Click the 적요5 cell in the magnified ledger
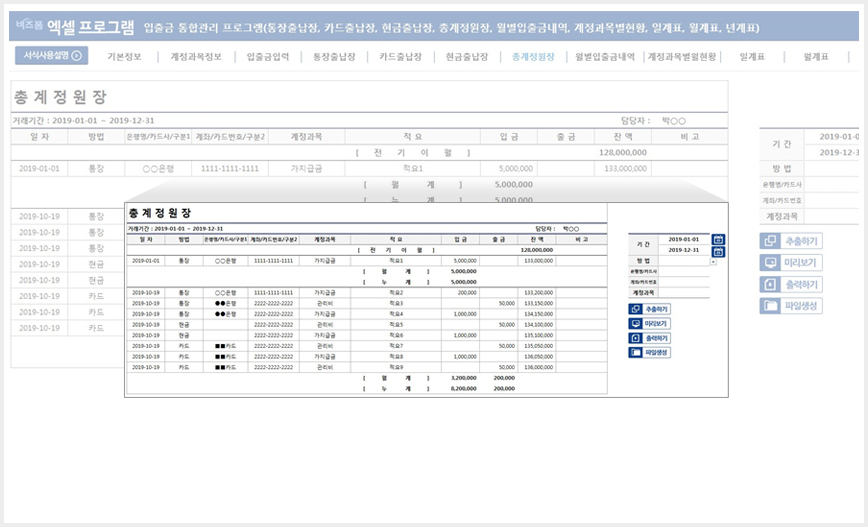 (396, 325)
